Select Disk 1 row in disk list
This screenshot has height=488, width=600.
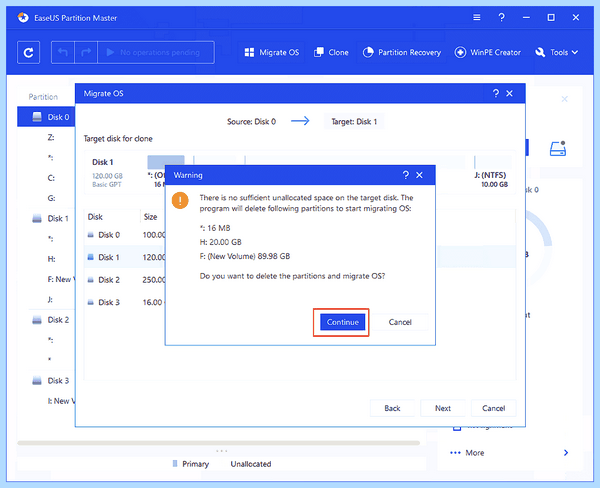coord(125,257)
